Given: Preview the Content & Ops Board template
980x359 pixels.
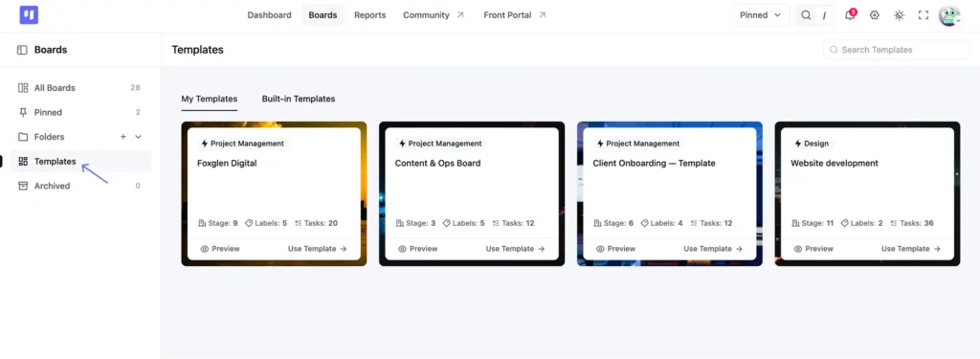Looking at the screenshot, I should 418,249.
